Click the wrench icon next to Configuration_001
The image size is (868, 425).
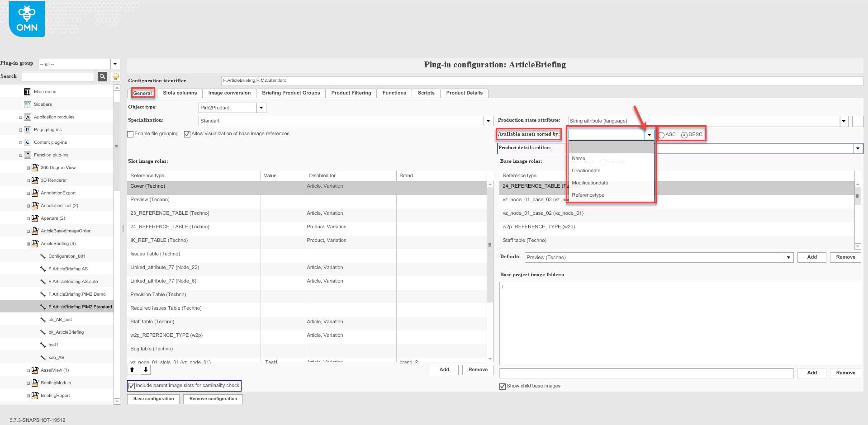43,256
